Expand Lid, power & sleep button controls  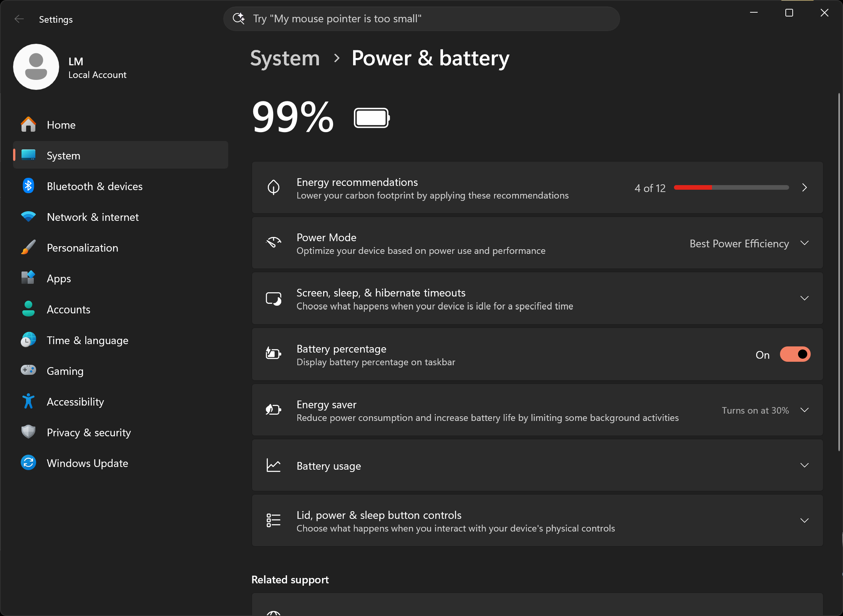[537, 521]
